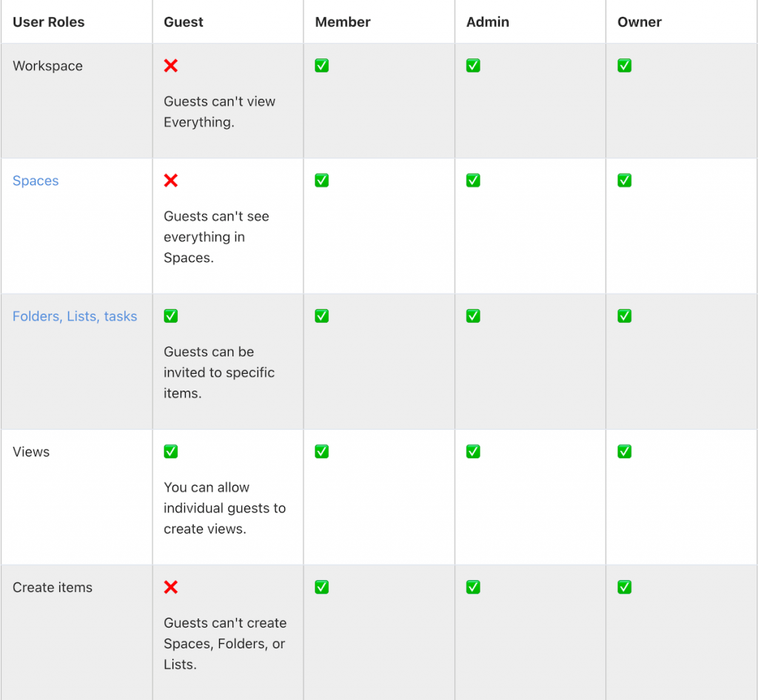Click Member checkmark in Workspace row

coord(322,66)
